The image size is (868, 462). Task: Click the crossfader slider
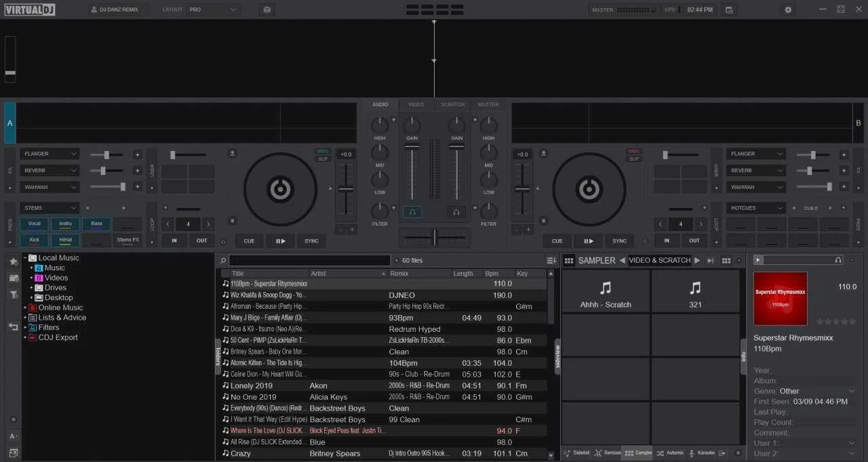pos(434,237)
